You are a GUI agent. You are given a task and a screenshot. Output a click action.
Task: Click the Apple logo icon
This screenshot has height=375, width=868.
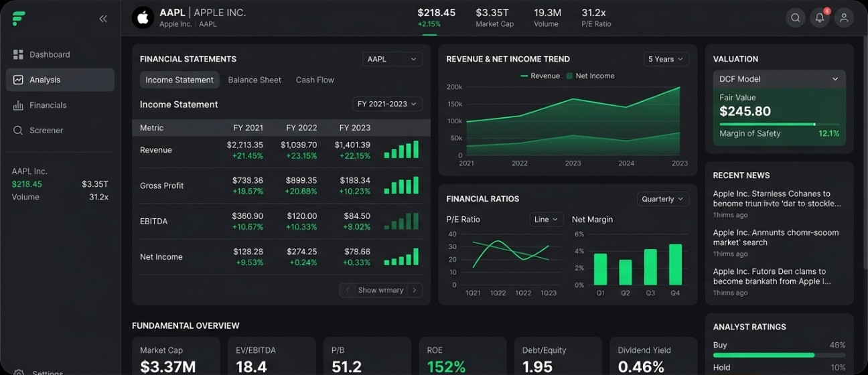143,18
